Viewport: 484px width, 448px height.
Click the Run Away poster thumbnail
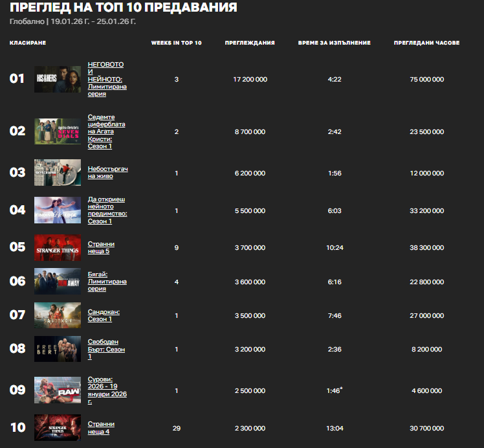pyautogui.click(x=58, y=282)
